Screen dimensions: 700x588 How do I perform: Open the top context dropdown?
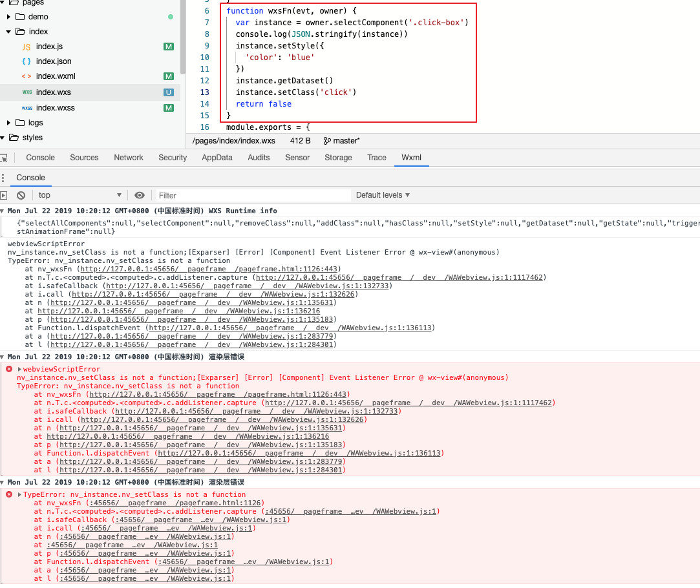pyautogui.click(x=80, y=195)
